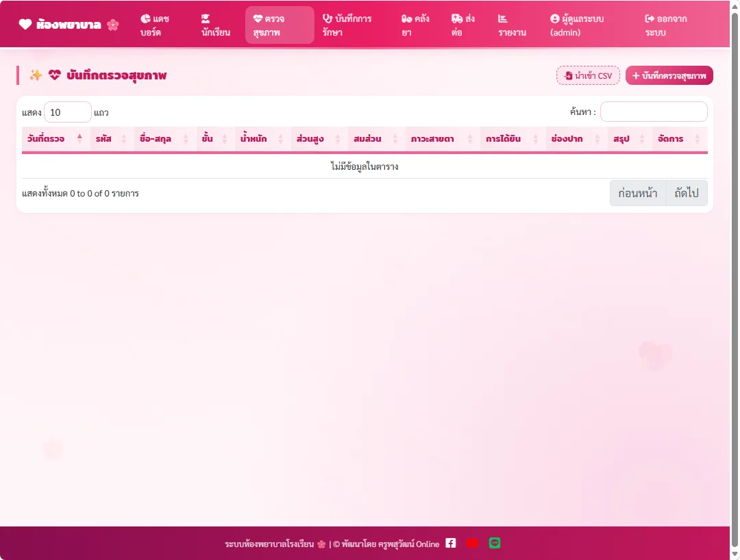Sort by ชื่อ-สกุล column

164,139
